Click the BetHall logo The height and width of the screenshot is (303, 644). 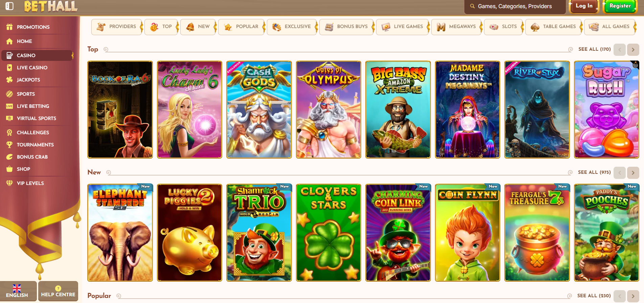click(51, 6)
